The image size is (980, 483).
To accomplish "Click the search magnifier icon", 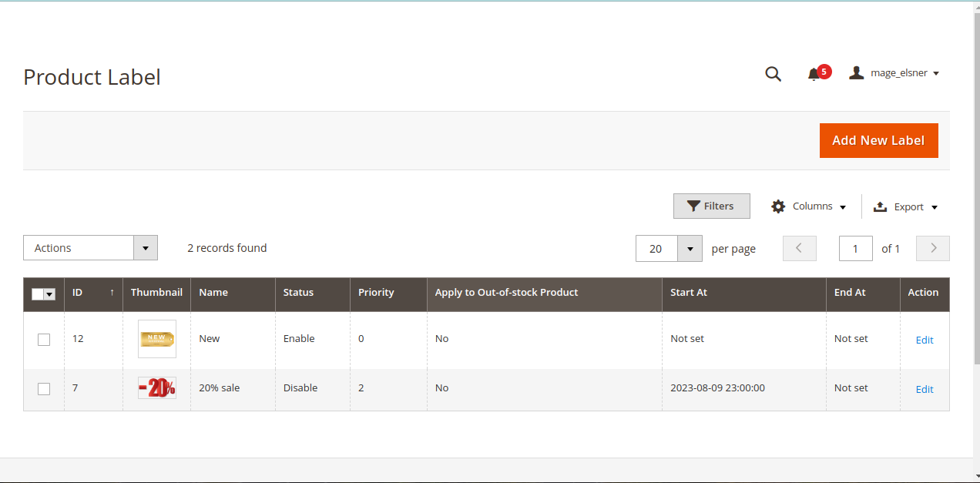I will 773,74.
